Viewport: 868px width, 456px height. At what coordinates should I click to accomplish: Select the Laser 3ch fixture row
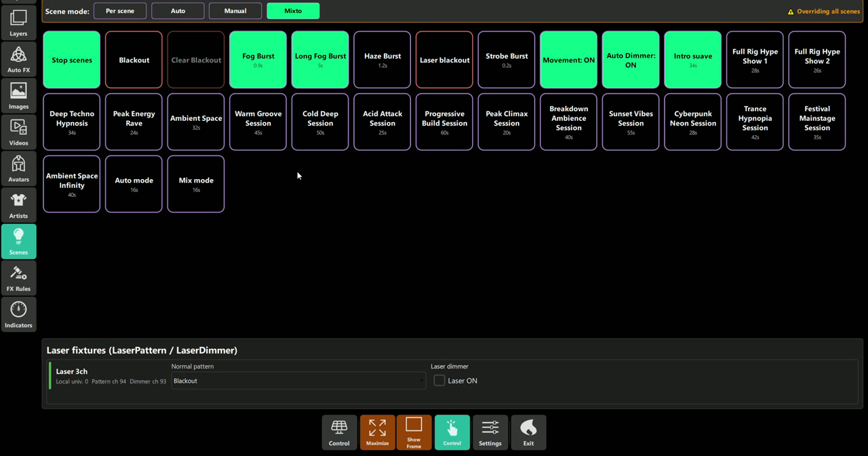[453, 376]
